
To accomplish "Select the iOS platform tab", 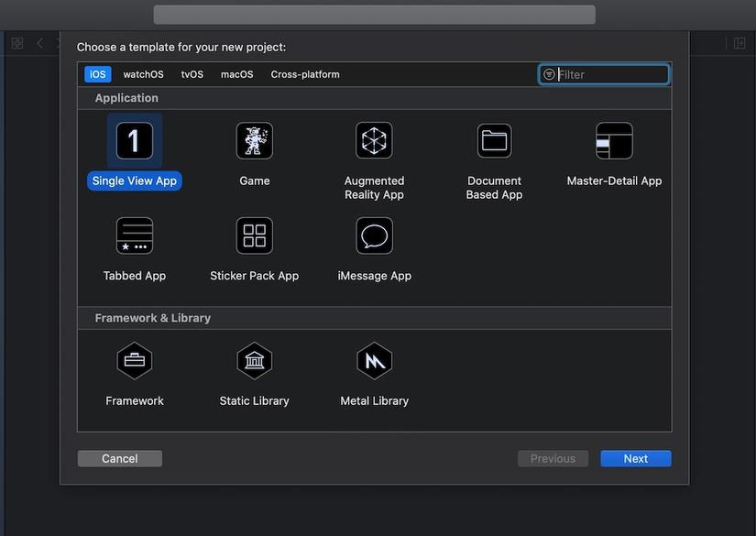I will 98,74.
